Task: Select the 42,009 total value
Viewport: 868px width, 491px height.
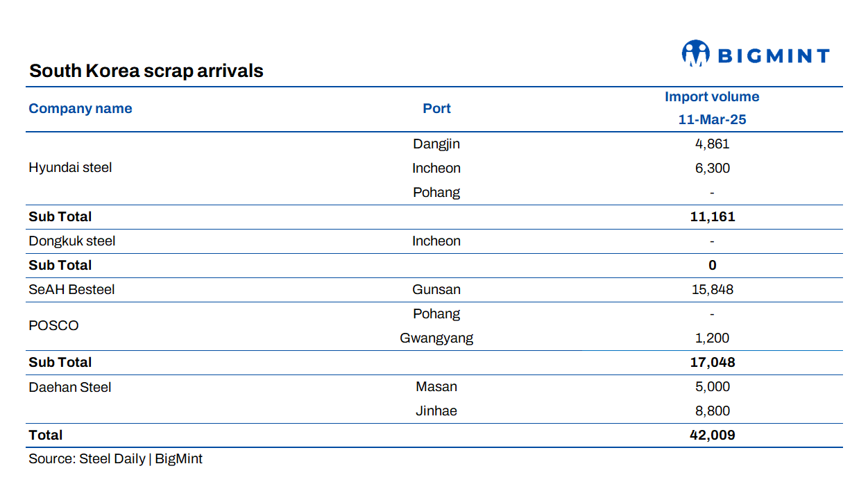Action: pyautogui.click(x=712, y=435)
